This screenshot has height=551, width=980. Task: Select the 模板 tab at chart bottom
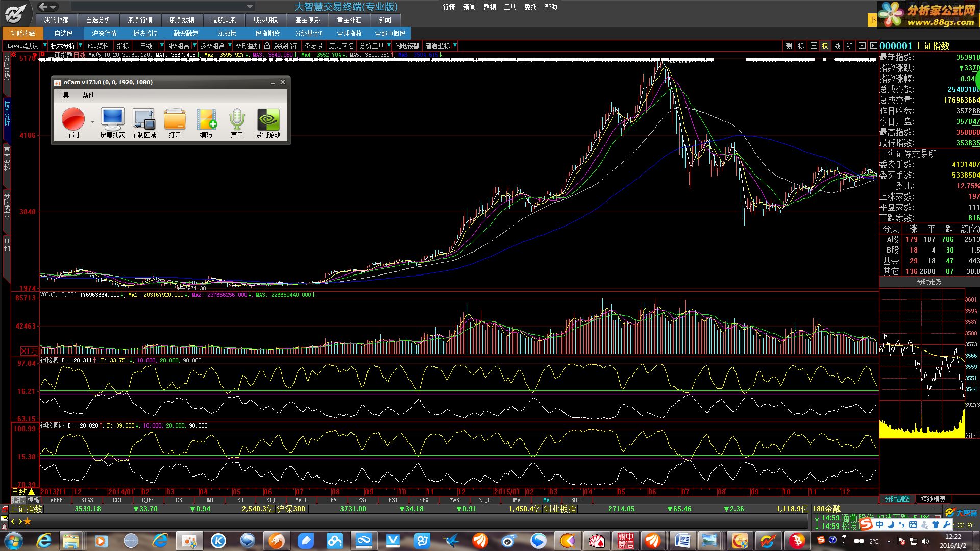point(33,500)
